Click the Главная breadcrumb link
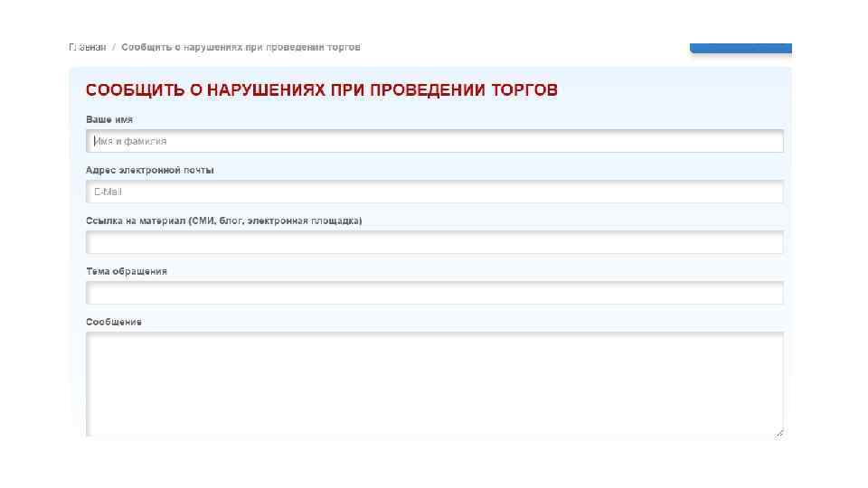The height and width of the screenshot is (488, 868). point(88,47)
